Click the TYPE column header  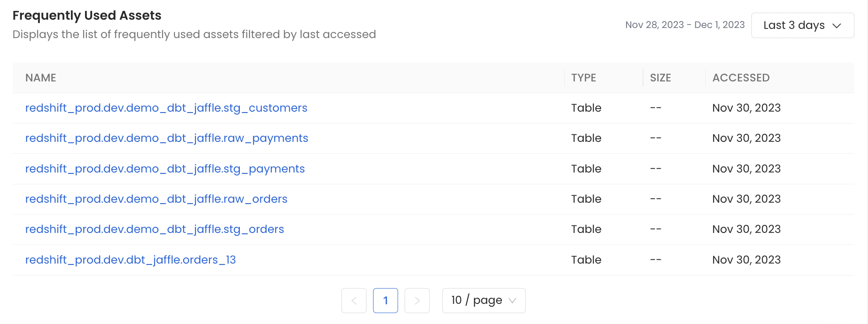tap(583, 77)
